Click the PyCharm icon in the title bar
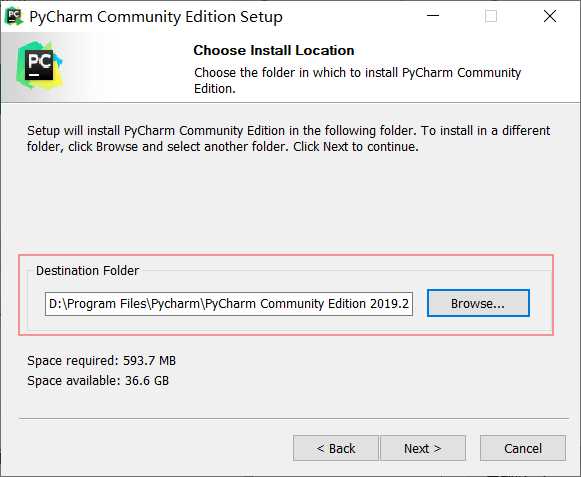 [14, 16]
